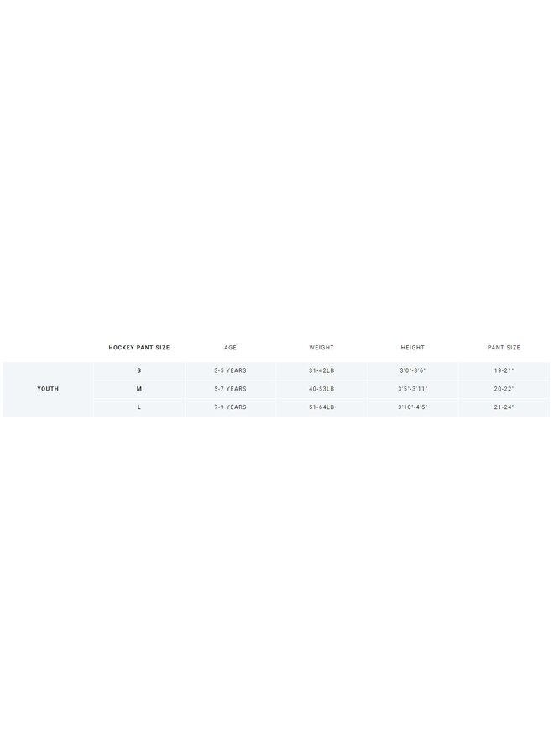The image size is (554, 756).
Task: Click the HOCKEY PANT SIZE column header
Action: (x=139, y=348)
